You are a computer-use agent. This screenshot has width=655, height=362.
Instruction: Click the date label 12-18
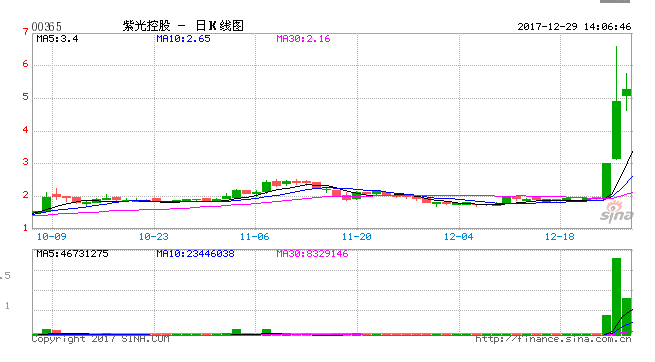pos(559,237)
